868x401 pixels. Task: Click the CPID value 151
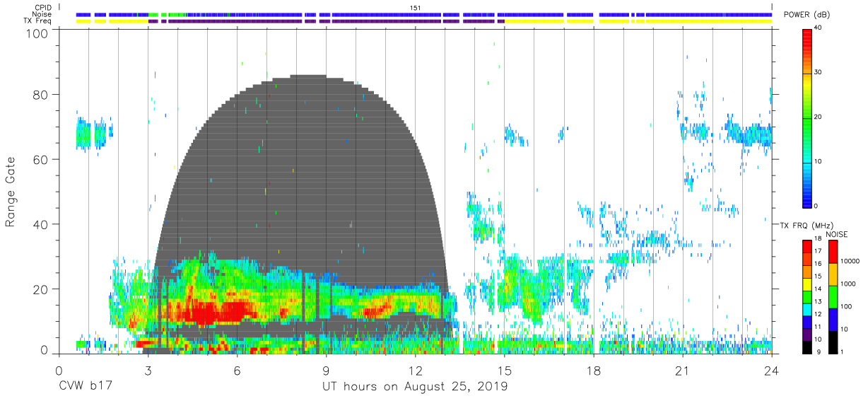[x=415, y=7]
